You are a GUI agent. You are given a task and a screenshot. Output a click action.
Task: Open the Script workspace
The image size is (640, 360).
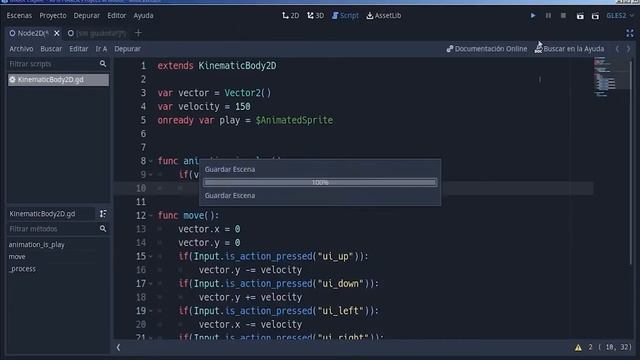point(345,16)
